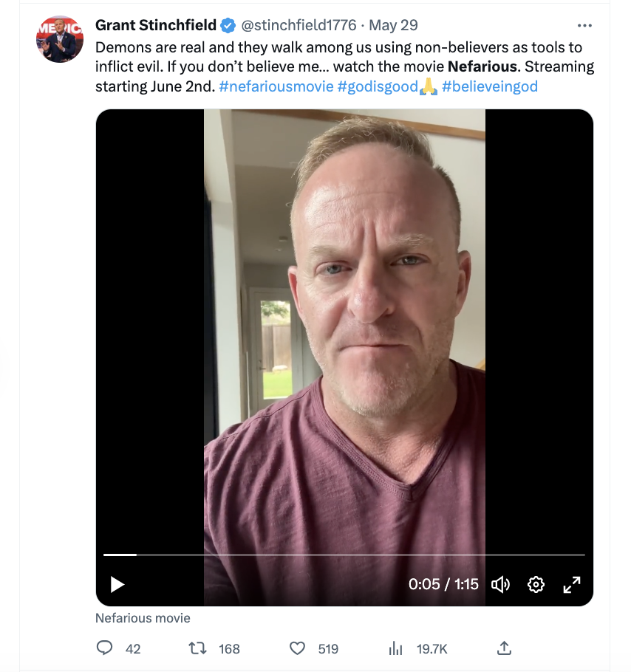Open the video settings gear
Viewport: 631px width, 672px height.
pyautogui.click(x=536, y=584)
